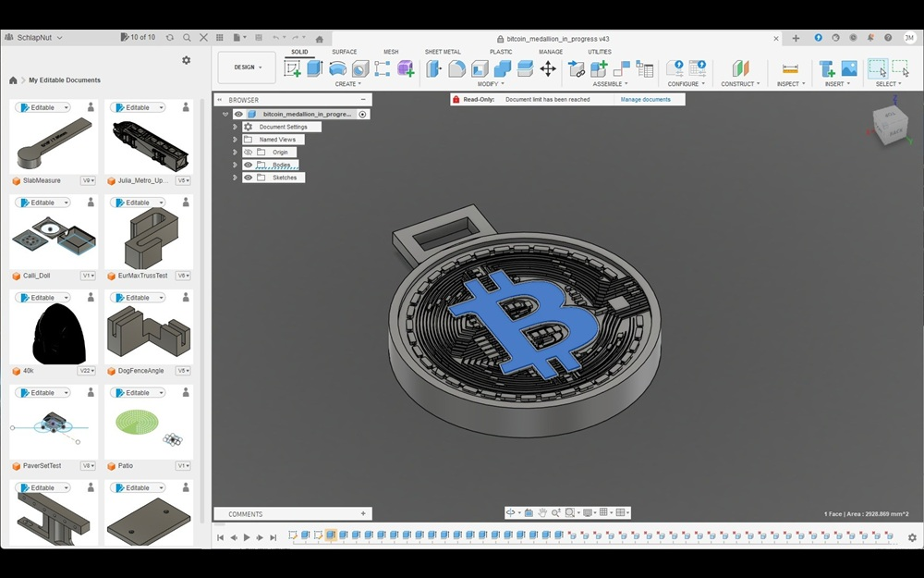Click the Pan hand icon

coord(541,512)
